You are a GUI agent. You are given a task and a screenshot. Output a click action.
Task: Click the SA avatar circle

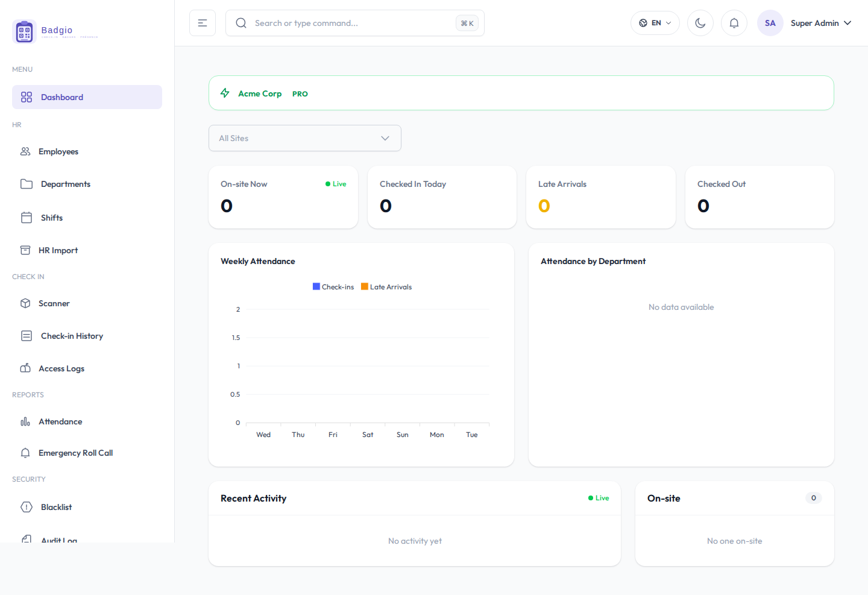tap(770, 23)
